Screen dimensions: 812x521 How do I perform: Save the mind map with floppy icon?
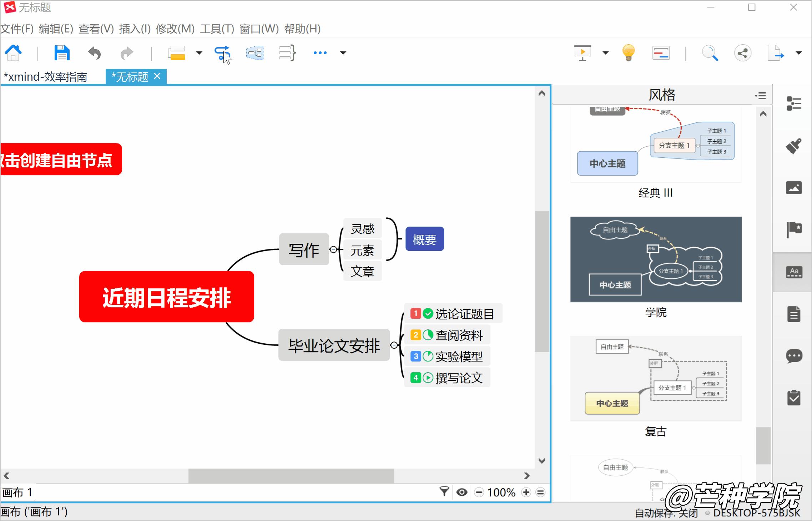pos(62,53)
